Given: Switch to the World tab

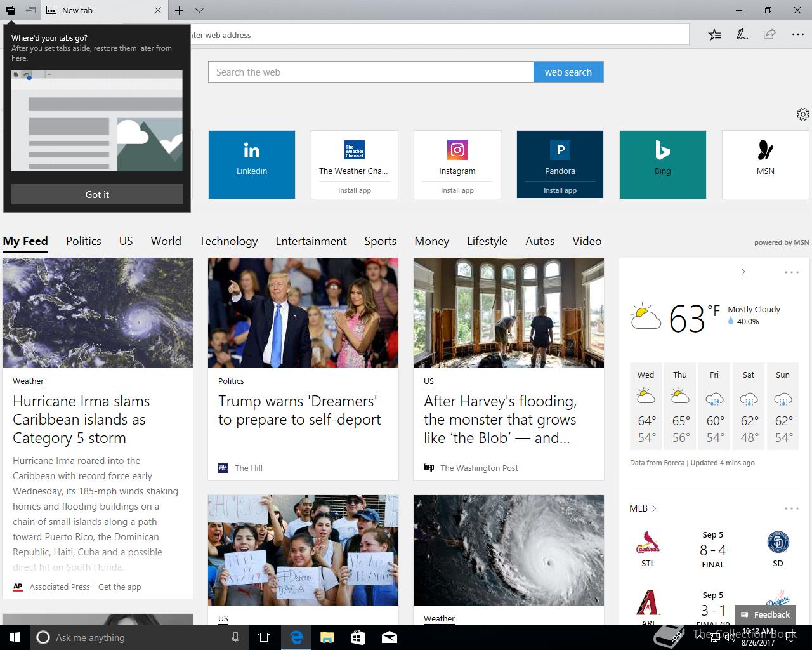Looking at the screenshot, I should pos(166,241).
